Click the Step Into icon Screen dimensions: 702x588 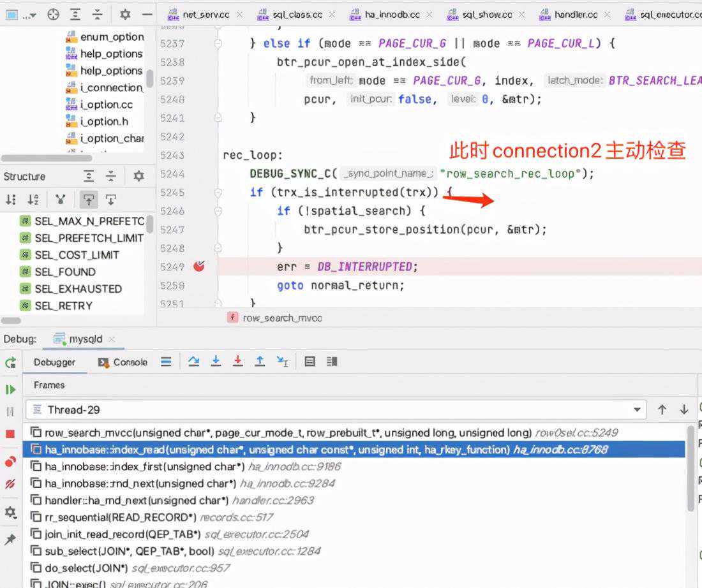216,362
